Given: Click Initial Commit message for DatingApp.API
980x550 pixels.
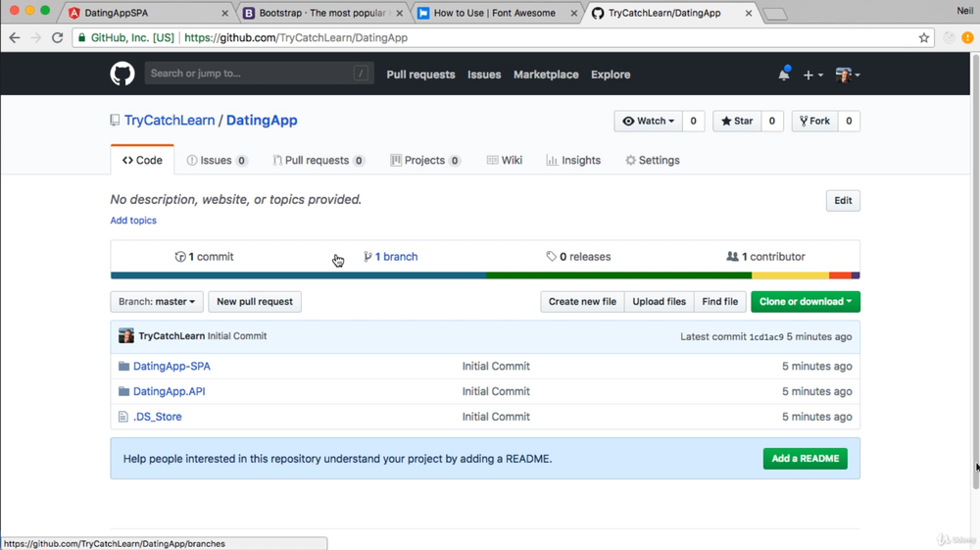Looking at the screenshot, I should coord(496,391).
